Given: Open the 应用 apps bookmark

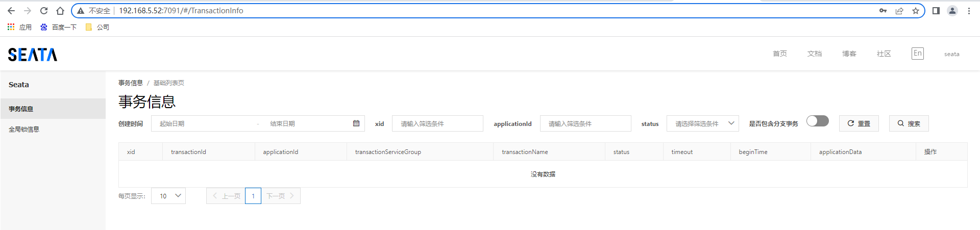Looking at the screenshot, I should tap(19, 27).
